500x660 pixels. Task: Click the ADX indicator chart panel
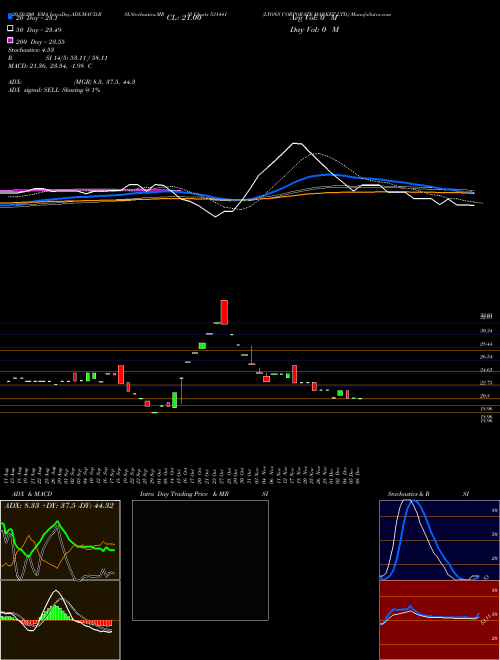pos(60,540)
